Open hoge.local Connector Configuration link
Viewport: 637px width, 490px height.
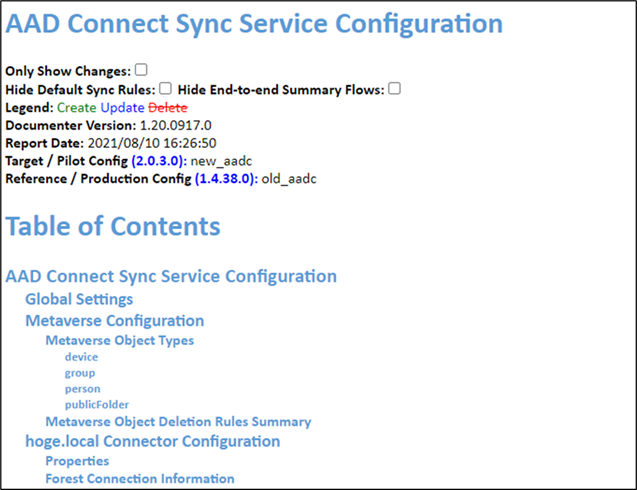pyautogui.click(x=153, y=441)
